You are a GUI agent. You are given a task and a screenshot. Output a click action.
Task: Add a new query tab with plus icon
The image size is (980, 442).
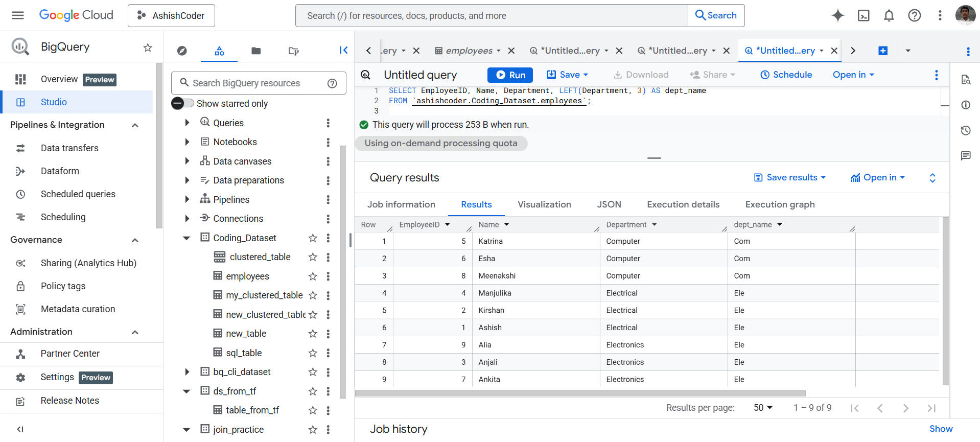tap(883, 51)
